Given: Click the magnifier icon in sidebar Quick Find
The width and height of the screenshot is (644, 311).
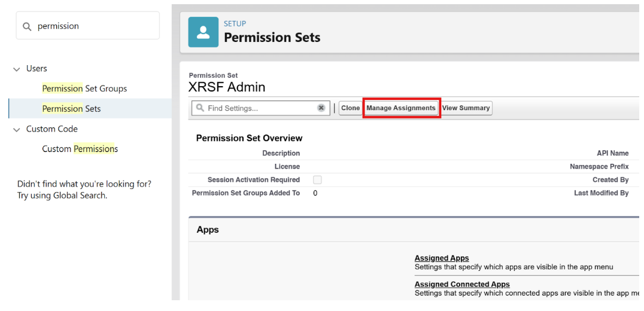Looking at the screenshot, I should 27,26.
